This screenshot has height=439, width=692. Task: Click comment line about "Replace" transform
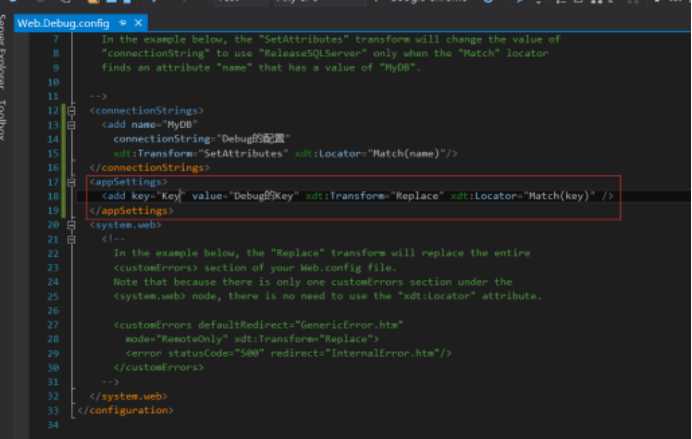tap(322, 253)
